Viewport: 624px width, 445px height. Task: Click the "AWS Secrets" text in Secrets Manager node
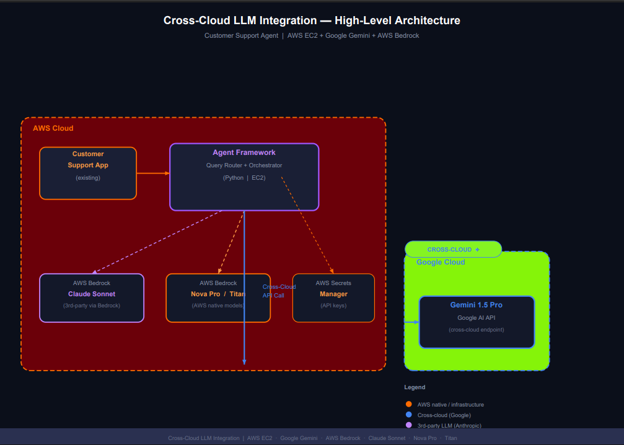pyautogui.click(x=333, y=283)
